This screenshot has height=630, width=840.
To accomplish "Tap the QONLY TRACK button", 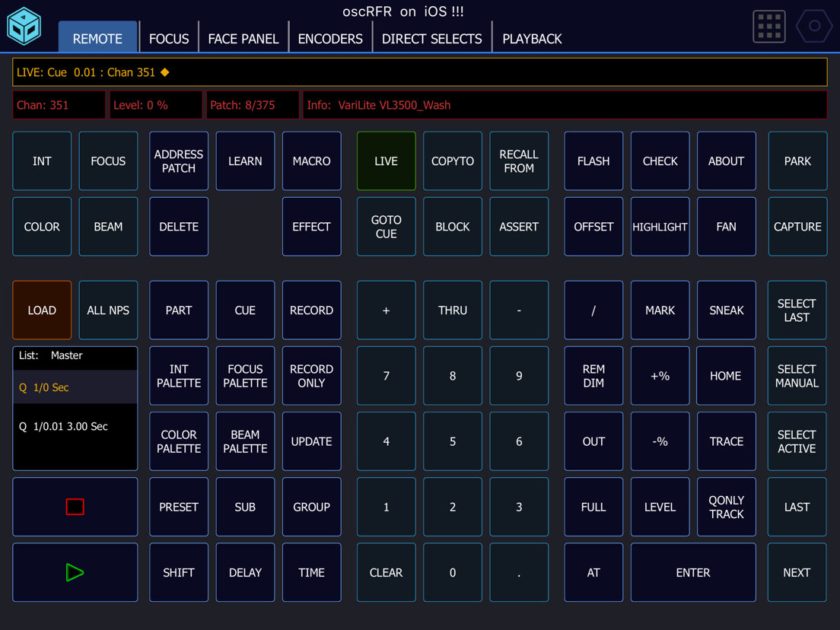I will [x=727, y=507].
